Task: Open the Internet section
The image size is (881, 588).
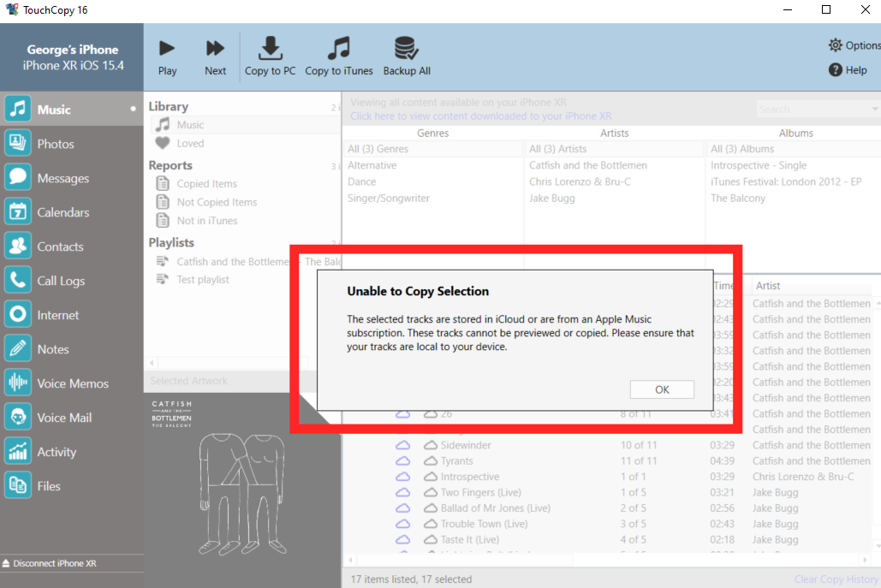Action: pos(71,315)
